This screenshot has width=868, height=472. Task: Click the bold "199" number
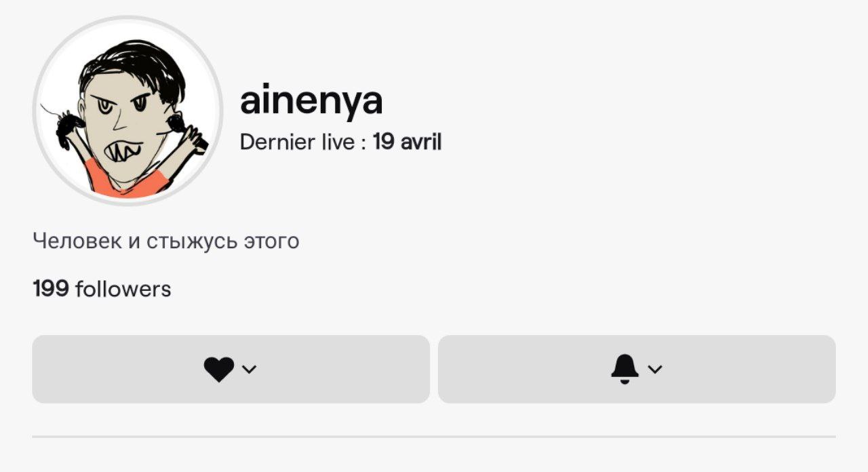pos(51,289)
